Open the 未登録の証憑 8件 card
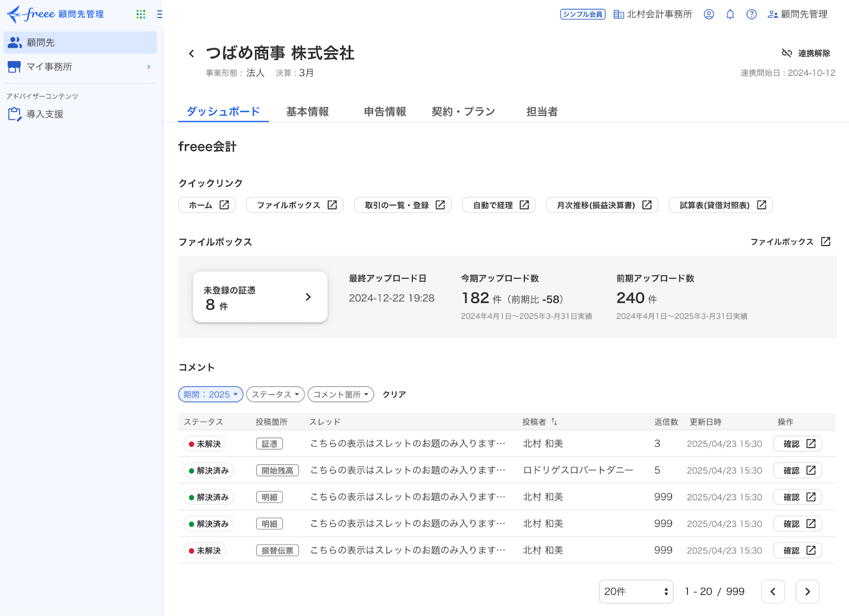This screenshot has width=849, height=616. click(x=260, y=297)
